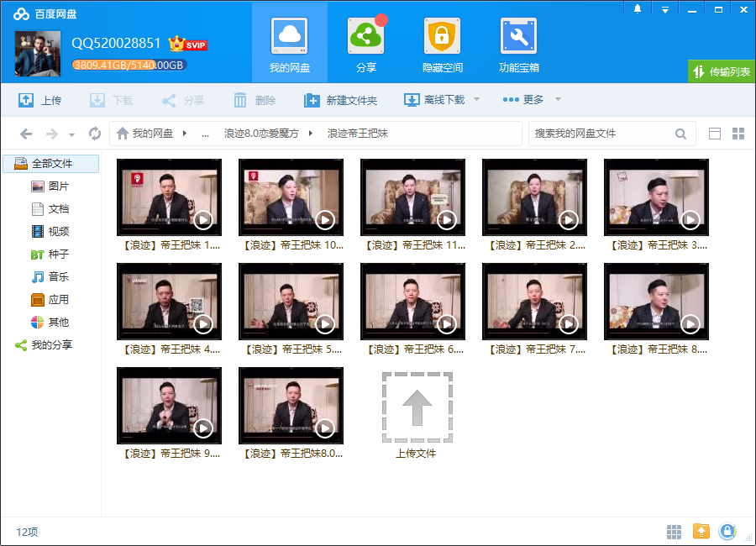Click the storage usage progress bar
This screenshot has width=756, height=546.
[129, 65]
